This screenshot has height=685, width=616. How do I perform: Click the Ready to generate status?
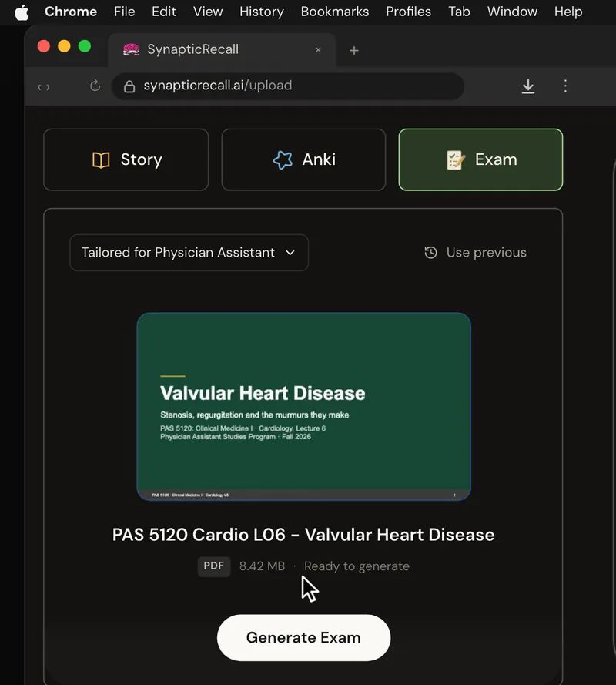(357, 566)
